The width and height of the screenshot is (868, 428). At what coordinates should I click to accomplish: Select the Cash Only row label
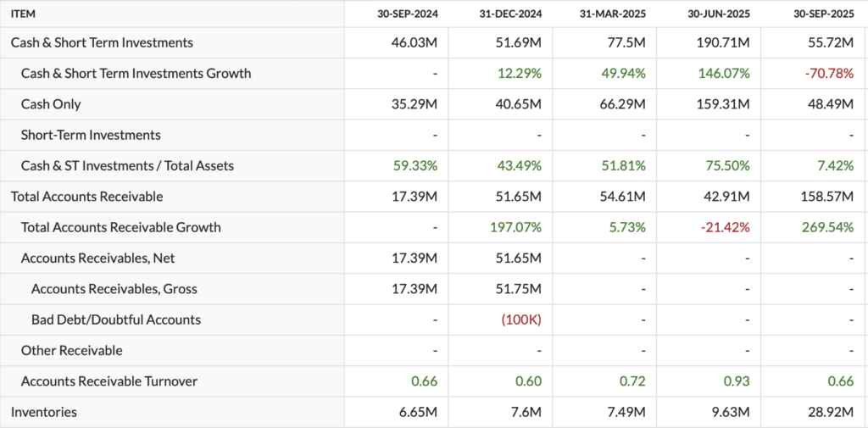pyautogui.click(x=51, y=104)
